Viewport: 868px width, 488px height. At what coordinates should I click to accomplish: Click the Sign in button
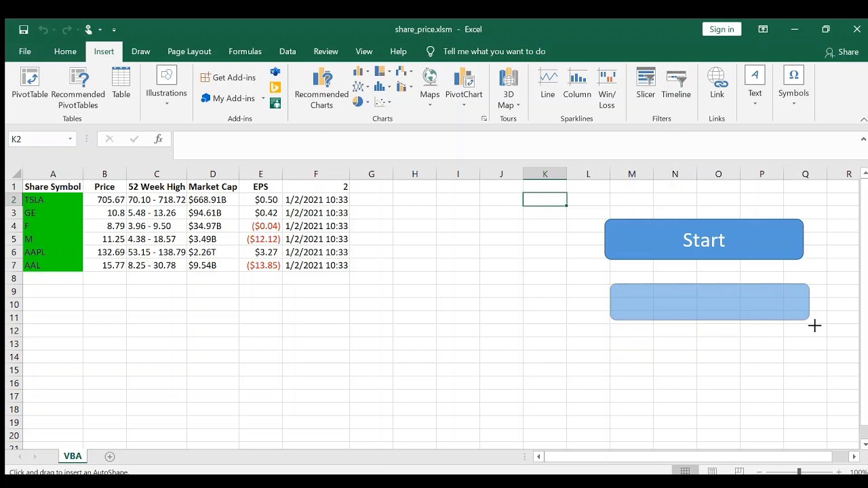pyautogui.click(x=722, y=29)
